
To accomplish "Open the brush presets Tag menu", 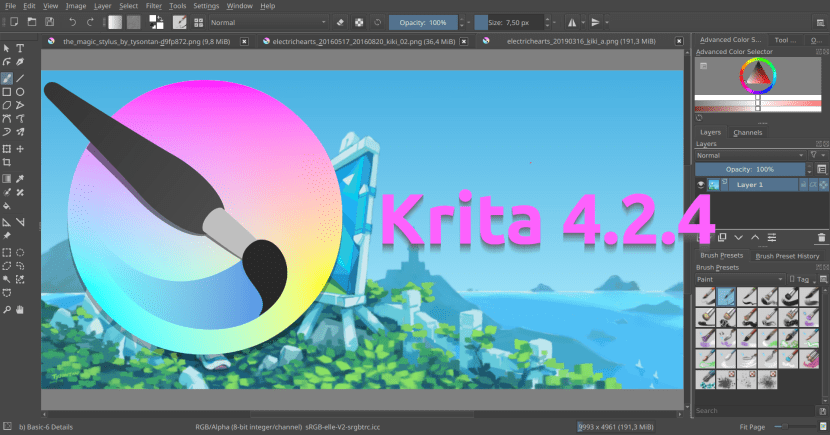I will [802, 279].
